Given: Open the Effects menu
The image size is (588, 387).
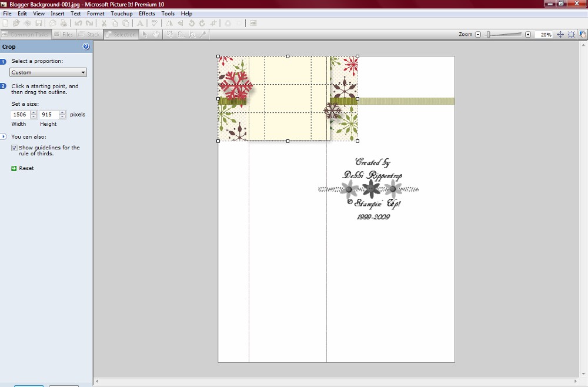Looking at the screenshot, I should coord(146,14).
